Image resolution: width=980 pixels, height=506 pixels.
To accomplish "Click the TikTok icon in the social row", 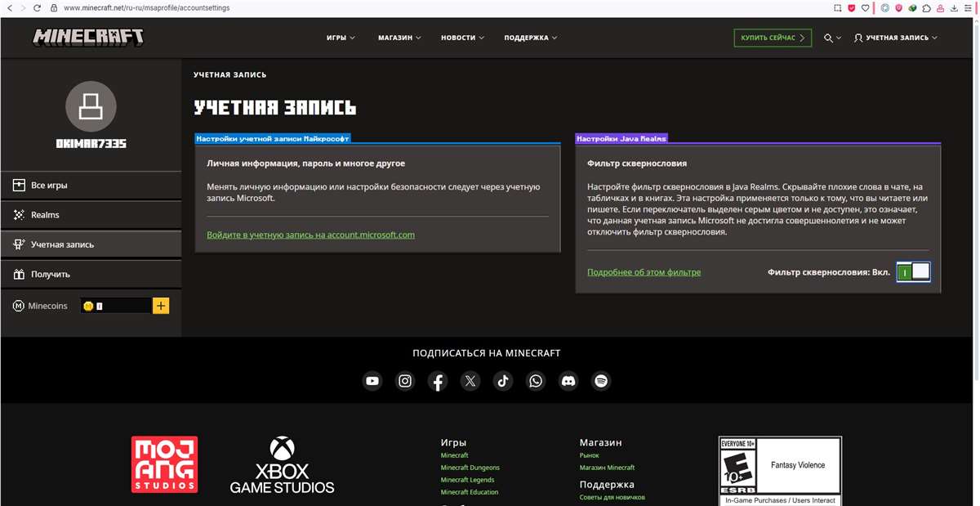I will [x=503, y=381].
